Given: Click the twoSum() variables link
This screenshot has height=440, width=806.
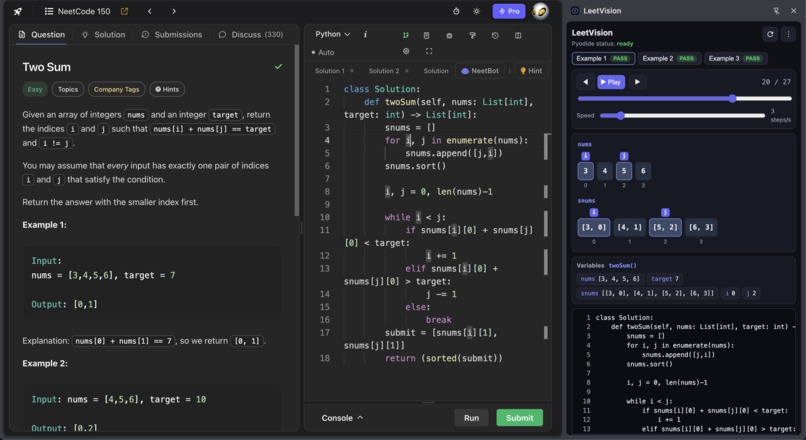Looking at the screenshot, I should [622, 266].
